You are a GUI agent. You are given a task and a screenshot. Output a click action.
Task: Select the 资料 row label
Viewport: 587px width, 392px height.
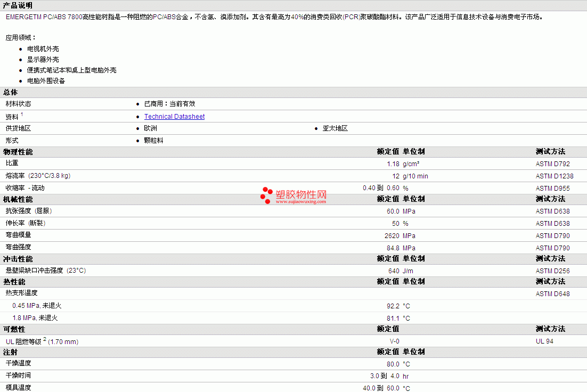[x=12, y=117]
